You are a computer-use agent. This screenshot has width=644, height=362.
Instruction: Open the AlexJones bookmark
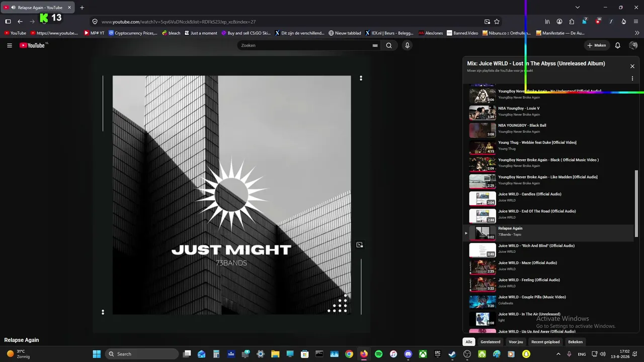click(431, 33)
